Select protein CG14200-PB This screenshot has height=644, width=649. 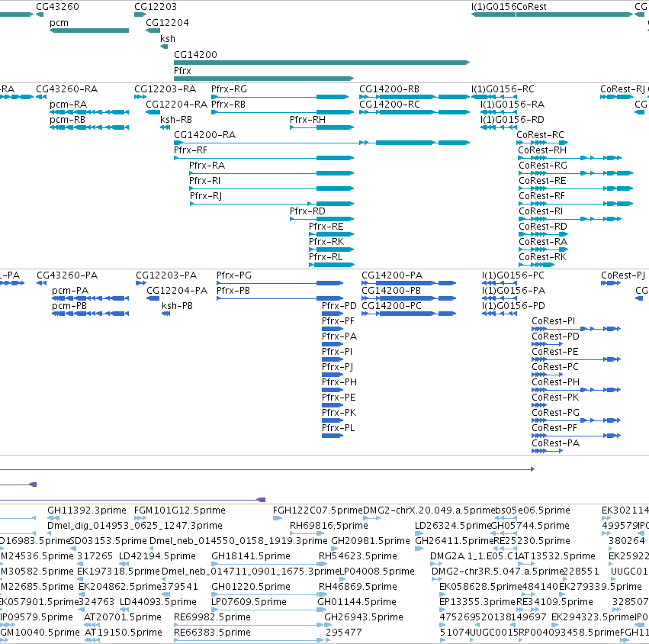click(409, 298)
